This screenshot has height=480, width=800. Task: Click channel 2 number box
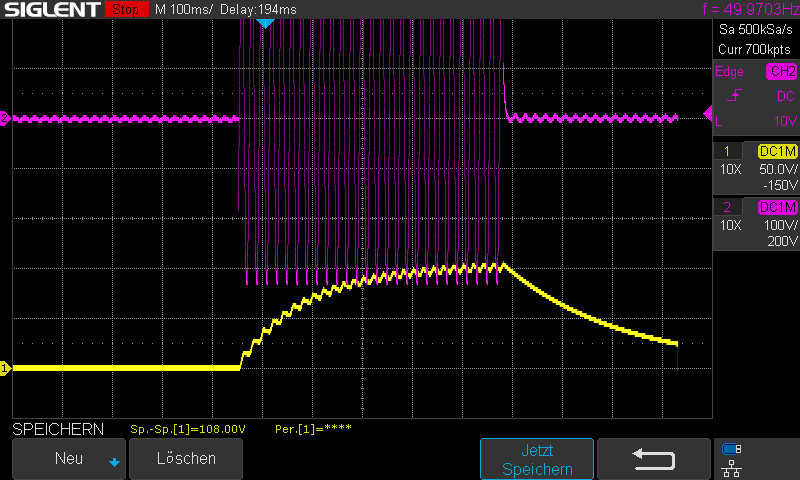point(727,208)
